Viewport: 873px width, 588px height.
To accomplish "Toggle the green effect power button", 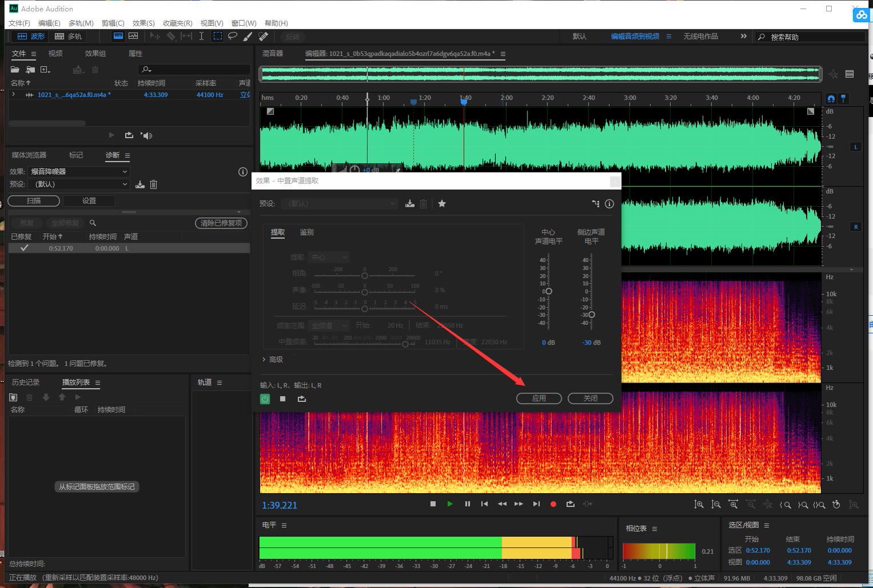I will (265, 399).
